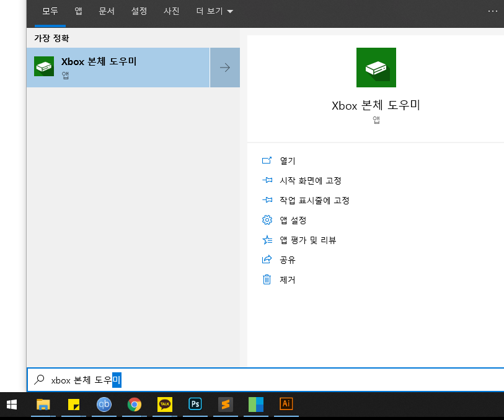The width and height of the screenshot is (504, 420).
Task: Open Sublime Text from the taskbar
Action: pyautogui.click(x=225, y=405)
